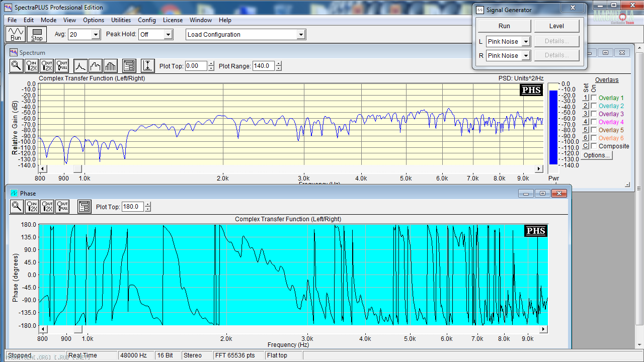Click overlay Set button 1
The width and height of the screenshot is (644, 362).
pos(585,98)
